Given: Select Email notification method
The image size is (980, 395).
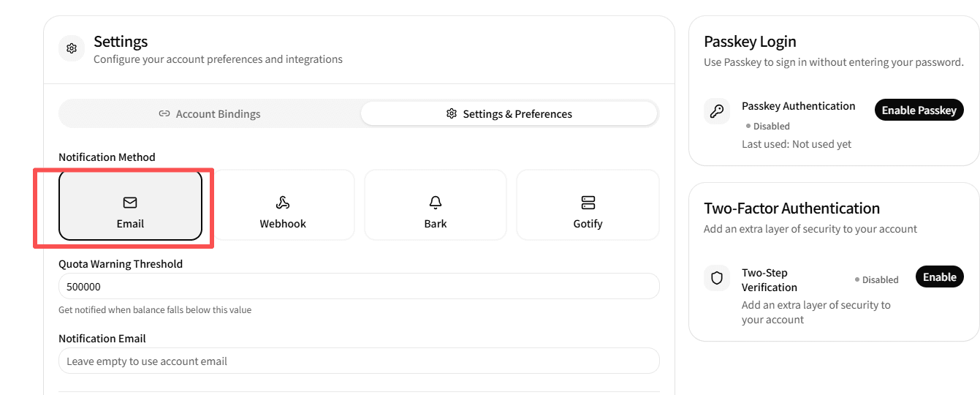Looking at the screenshot, I should pyautogui.click(x=130, y=206).
